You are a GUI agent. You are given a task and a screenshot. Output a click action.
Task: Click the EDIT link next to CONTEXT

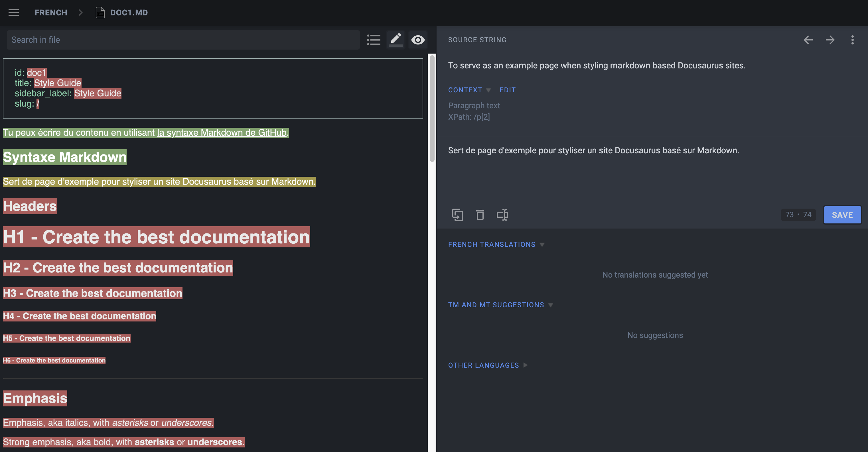tap(508, 90)
